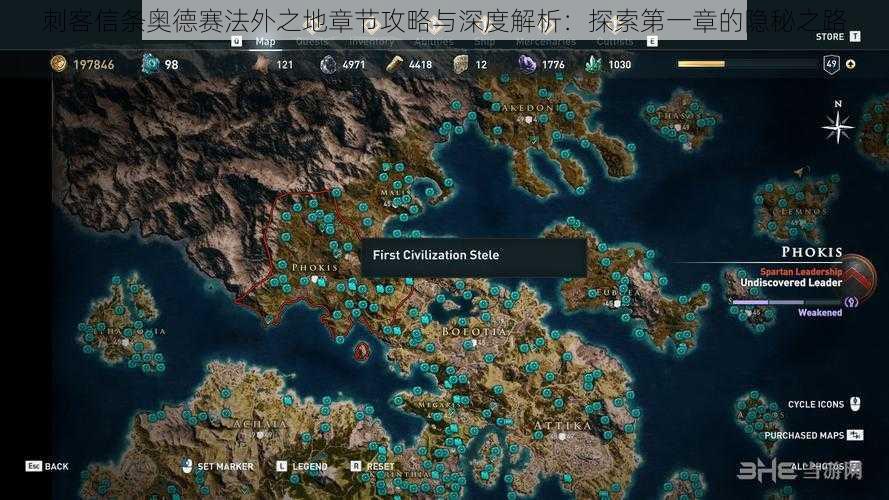Click the red ship marker on the map
Screen dimensions: 889x500
(x=362, y=352)
